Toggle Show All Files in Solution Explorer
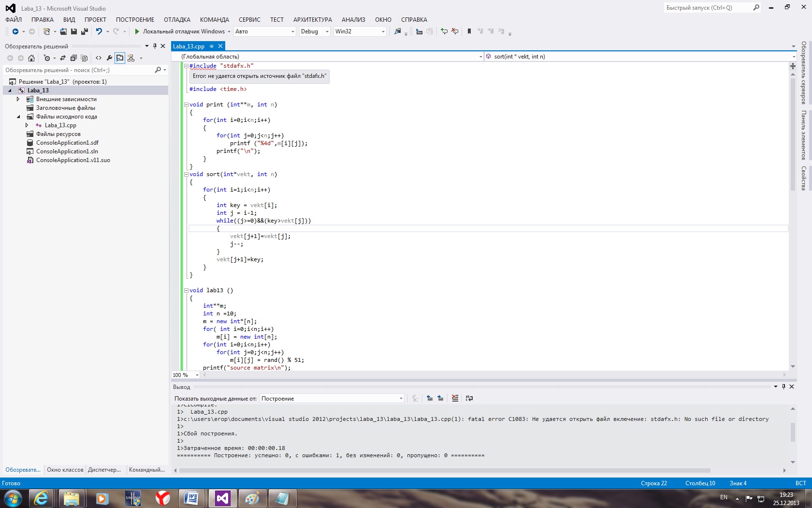This screenshot has height=508, width=812. click(x=84, y=58)
